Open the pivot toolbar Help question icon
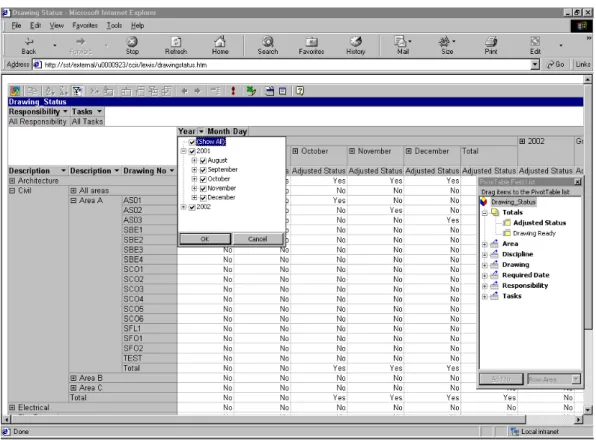 point(300,91)
